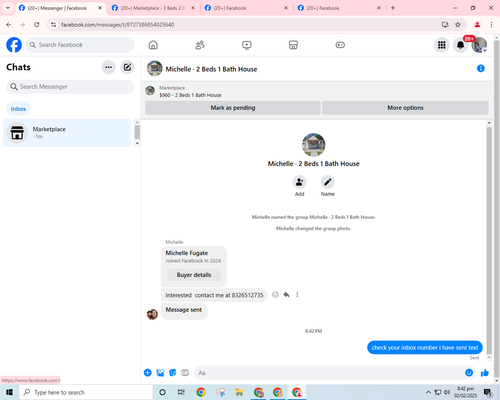Open the Windows Start menu
500x400 pixels.
click(9, 392)
